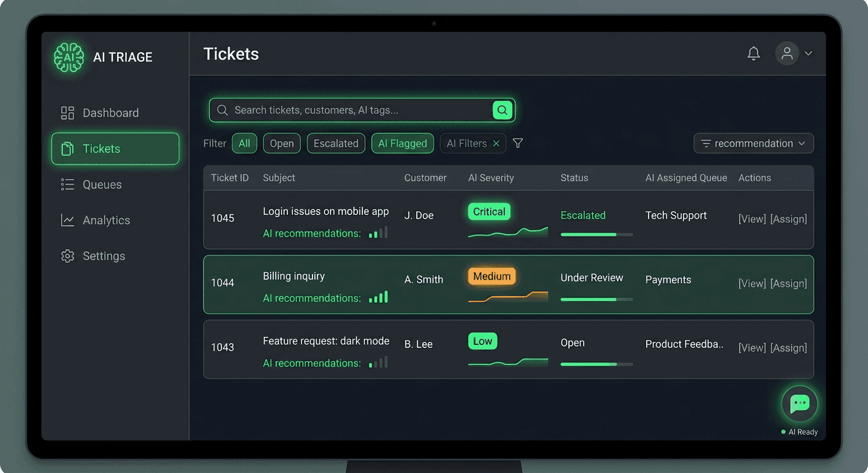Click the funnel filter icon
The width and height of the screenshot is (868, 473).
point(518,144)
